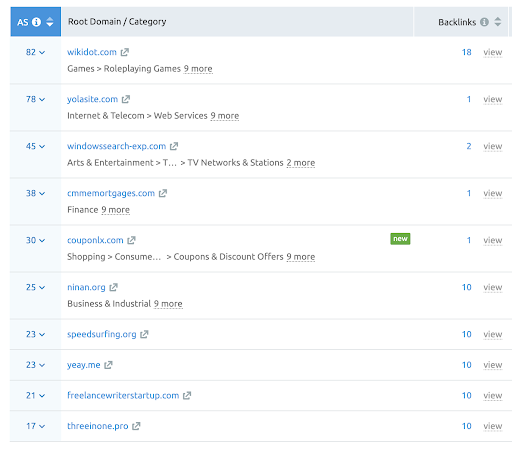This screenshot has width=512, height=450.
Task: Click the AS column info icon
Action: [36, 22]
